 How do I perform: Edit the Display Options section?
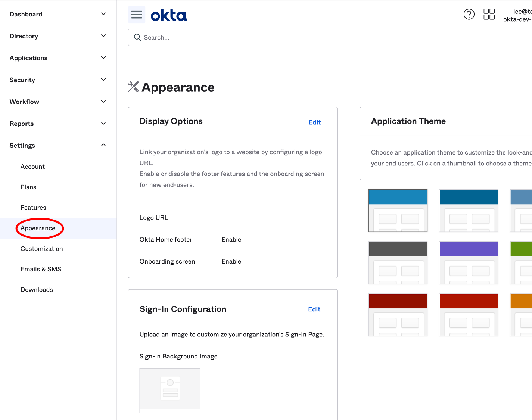(x=315, y=122)
